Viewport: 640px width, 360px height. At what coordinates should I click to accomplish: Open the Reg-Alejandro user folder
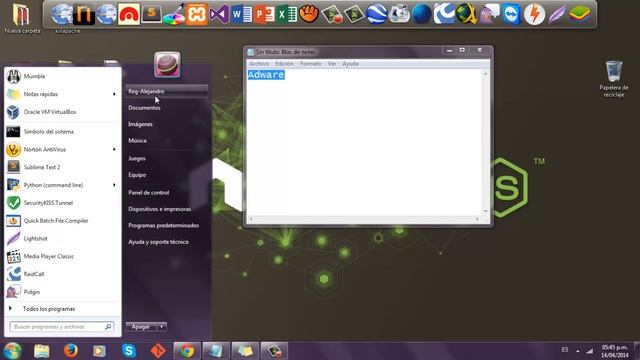(x=167, y=91)
